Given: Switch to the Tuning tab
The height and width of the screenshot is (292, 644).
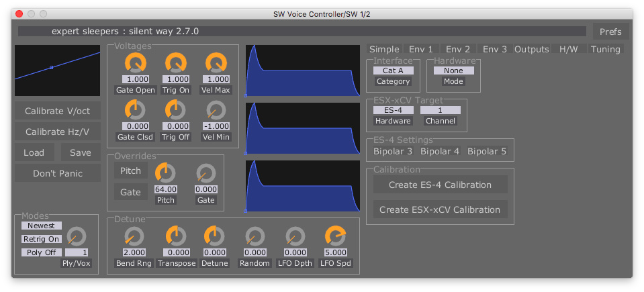Looking at the screenshot, I should point(605,49).
